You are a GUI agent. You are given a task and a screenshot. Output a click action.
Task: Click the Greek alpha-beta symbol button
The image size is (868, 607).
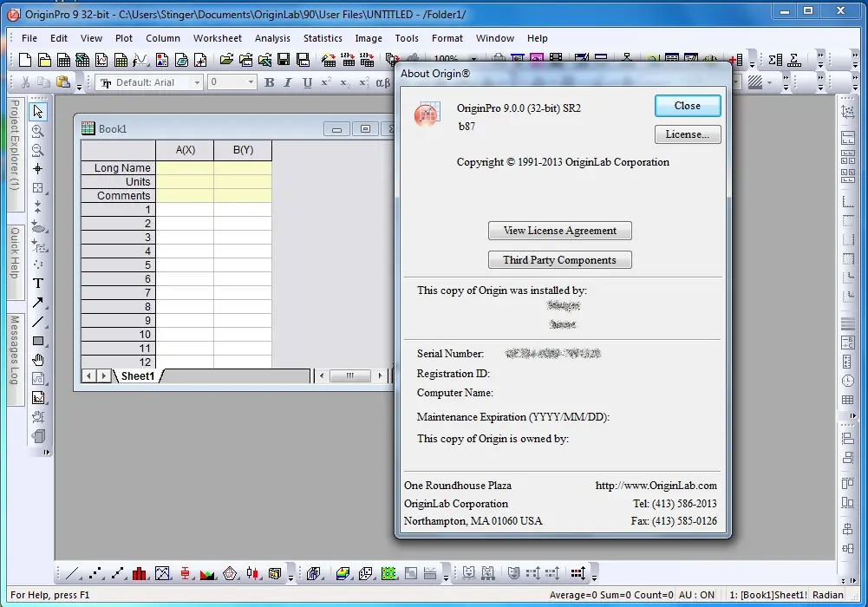click(x=382, y=82)
